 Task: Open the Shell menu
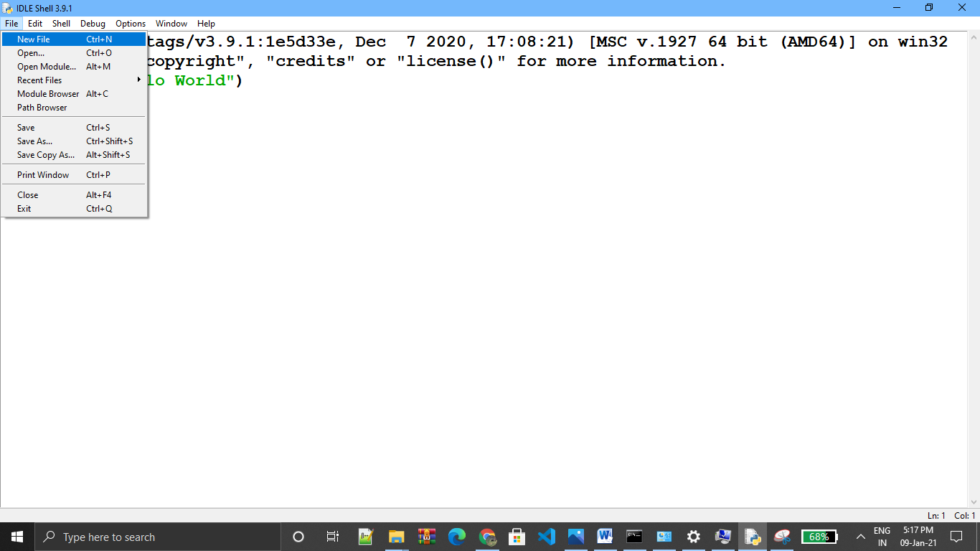point(61,24)
